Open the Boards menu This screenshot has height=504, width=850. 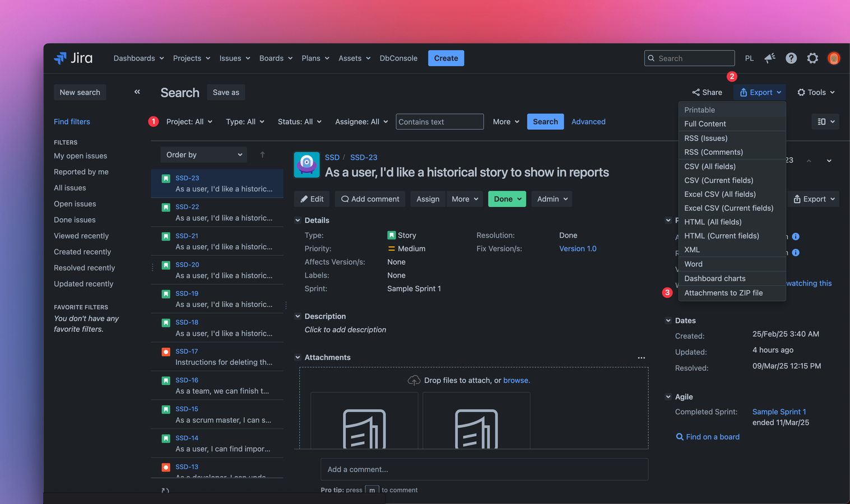coord(276,58)
